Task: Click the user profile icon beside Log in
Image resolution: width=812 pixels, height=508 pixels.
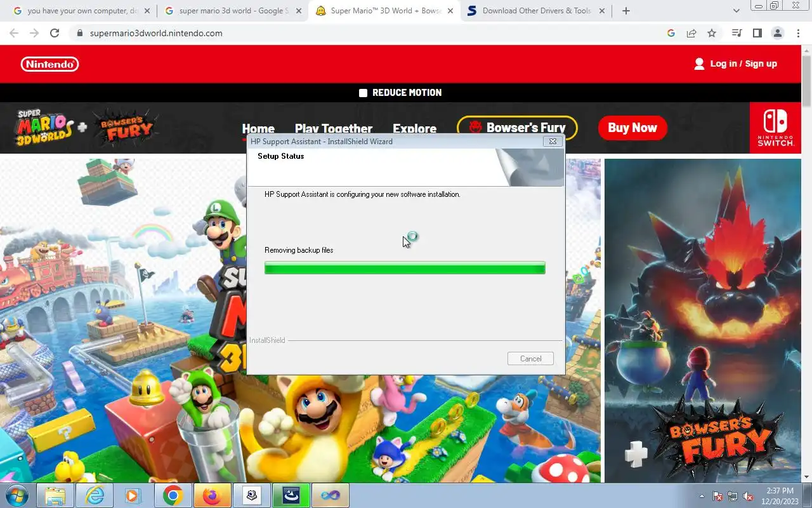Action: click(699, 63)
